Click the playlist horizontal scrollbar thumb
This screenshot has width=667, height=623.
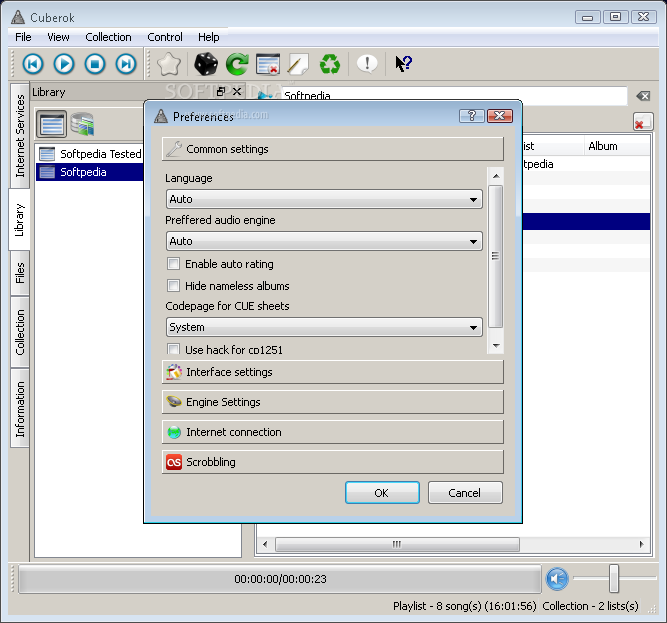pyautogui.click(x=397, y=544)
